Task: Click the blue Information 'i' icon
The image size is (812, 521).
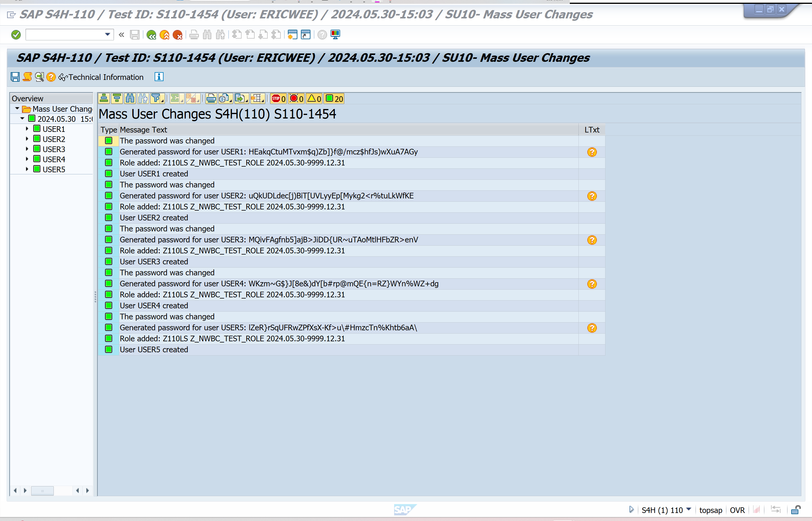Action: point(159,77)
